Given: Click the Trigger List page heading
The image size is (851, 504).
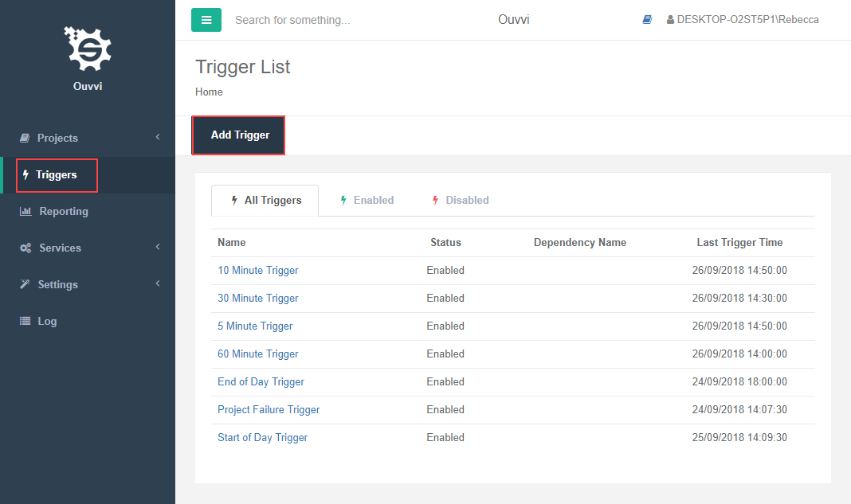Looking at the screenshot, I should (242, 67).
